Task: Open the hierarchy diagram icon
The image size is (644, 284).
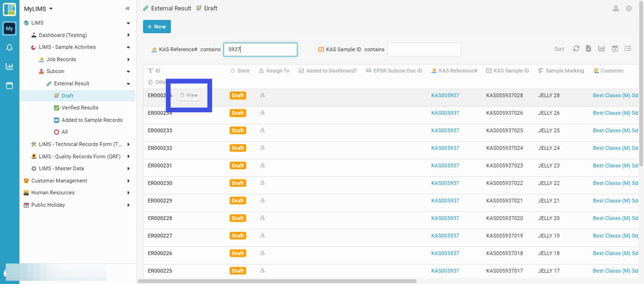Action: [x=616, y=8]
